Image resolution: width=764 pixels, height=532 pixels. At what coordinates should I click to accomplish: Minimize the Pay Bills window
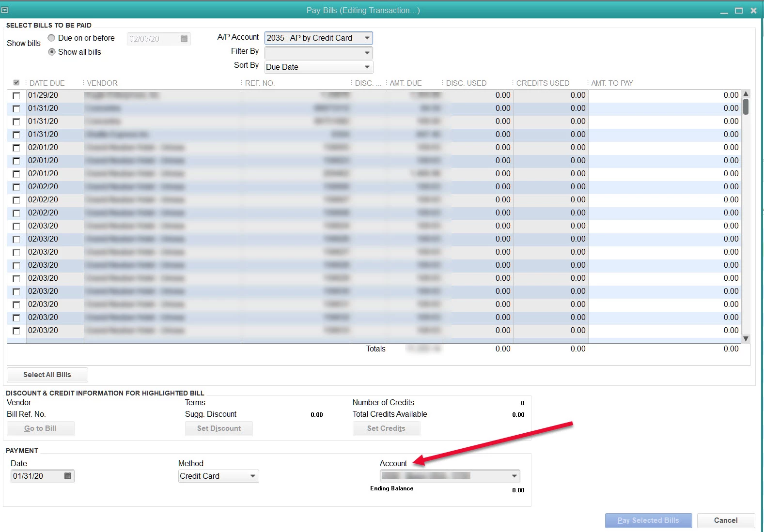tap(724, 10)
